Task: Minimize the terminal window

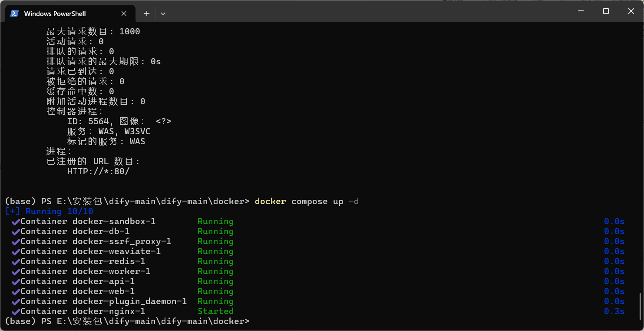Action: 580,11
